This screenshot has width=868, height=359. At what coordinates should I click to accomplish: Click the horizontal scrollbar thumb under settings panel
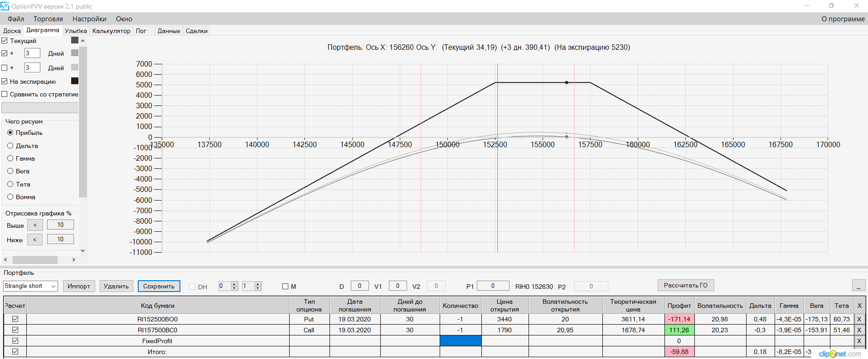pyautogui.click(x=35, y=260)
